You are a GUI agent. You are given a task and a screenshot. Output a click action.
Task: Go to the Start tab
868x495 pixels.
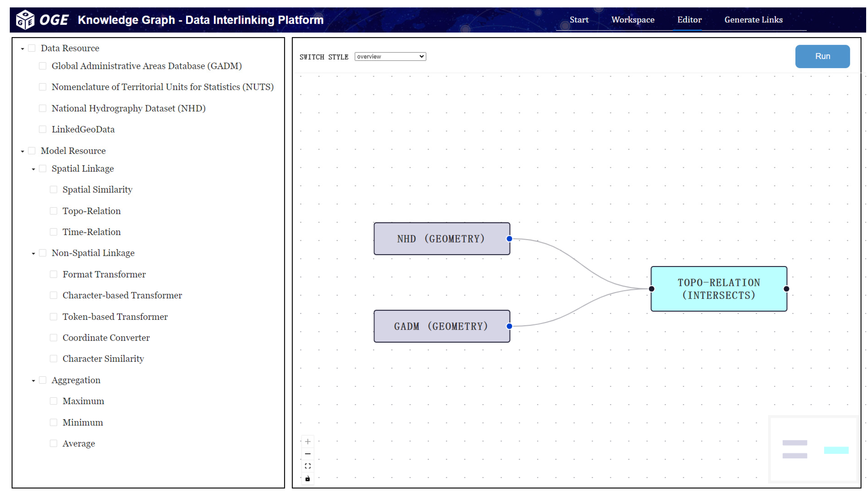(579, 20)
